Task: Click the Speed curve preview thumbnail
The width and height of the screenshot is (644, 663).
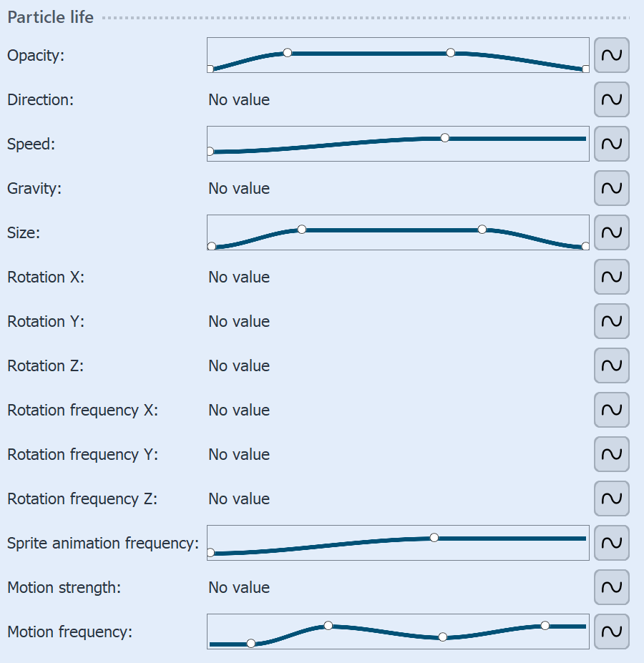Action: pyautogui.click(x=397, y=144)
